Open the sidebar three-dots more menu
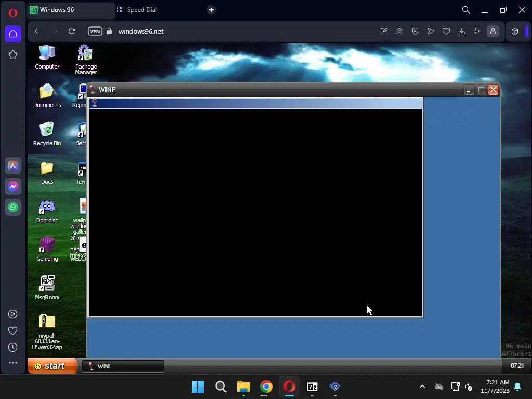The width and height of the screenshot is (532, 399). click(x=13, y=363)
